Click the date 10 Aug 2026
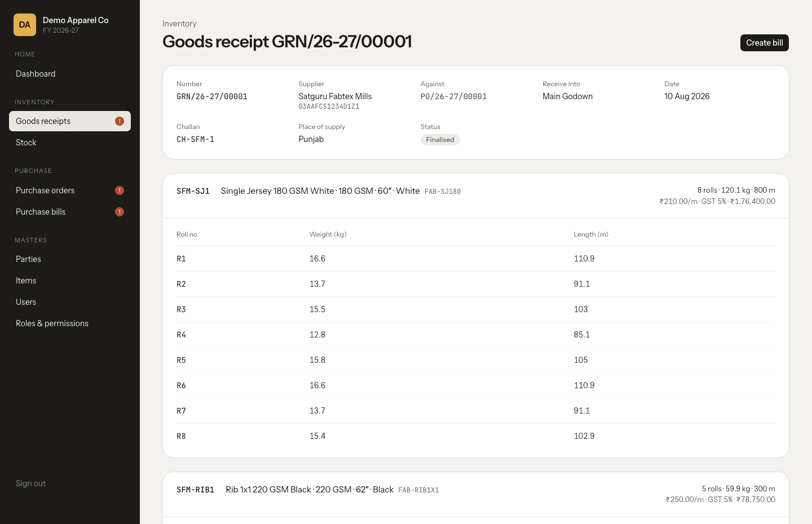812x524 pixels. [x=687, y=96]
